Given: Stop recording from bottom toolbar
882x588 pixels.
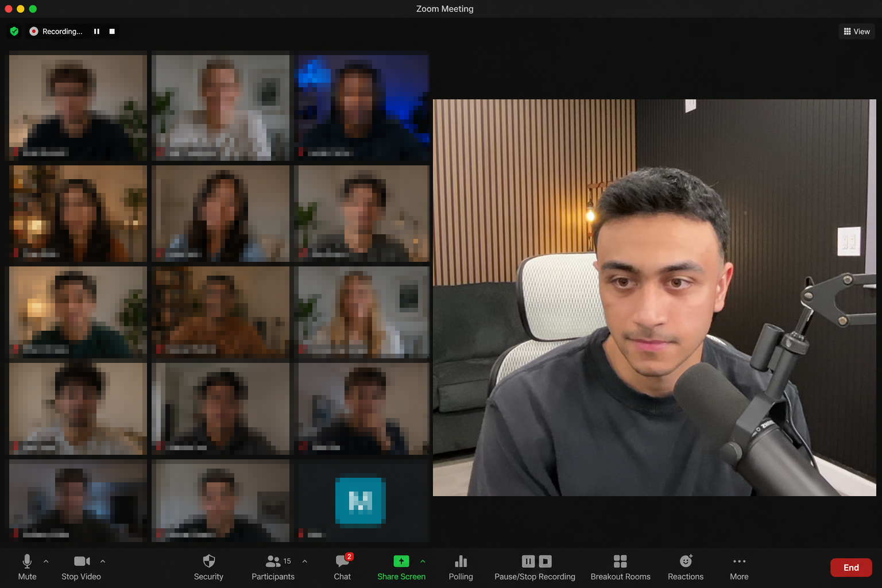Looking at the screenshot, I should pyautogui.click(x=546, y=561).
